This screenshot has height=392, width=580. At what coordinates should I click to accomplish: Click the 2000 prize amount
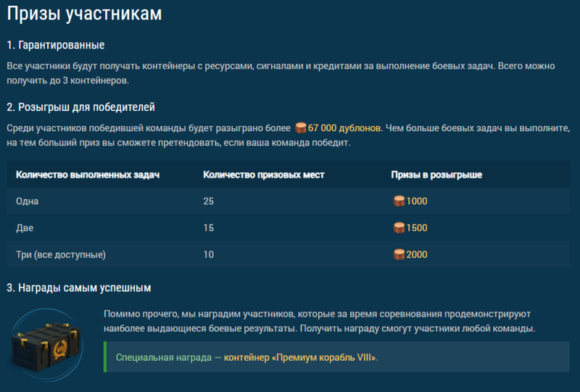[417, 254]
